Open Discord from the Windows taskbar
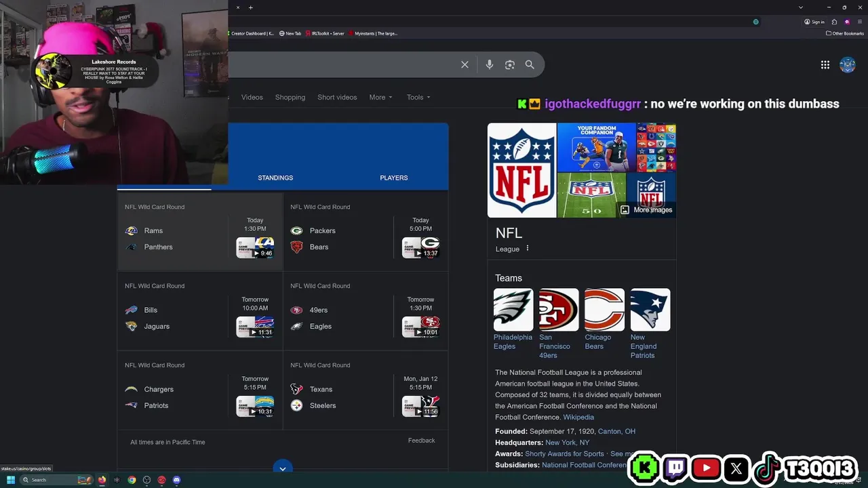This screenshot has height=488, width=868. (176, 480)
